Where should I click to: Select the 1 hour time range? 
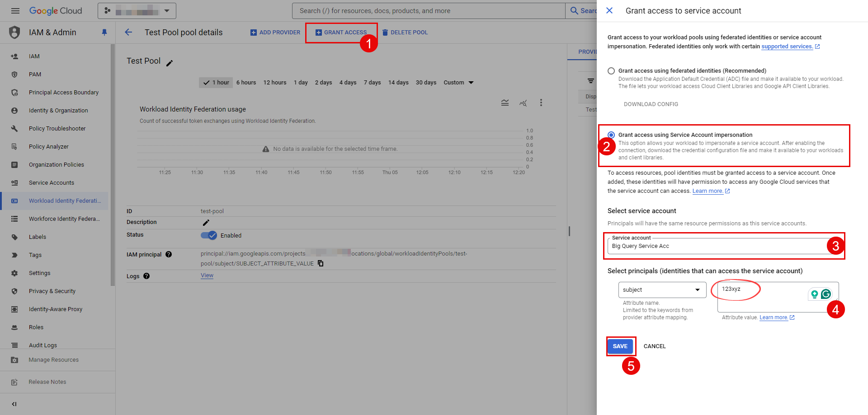(x=216, y=83)
